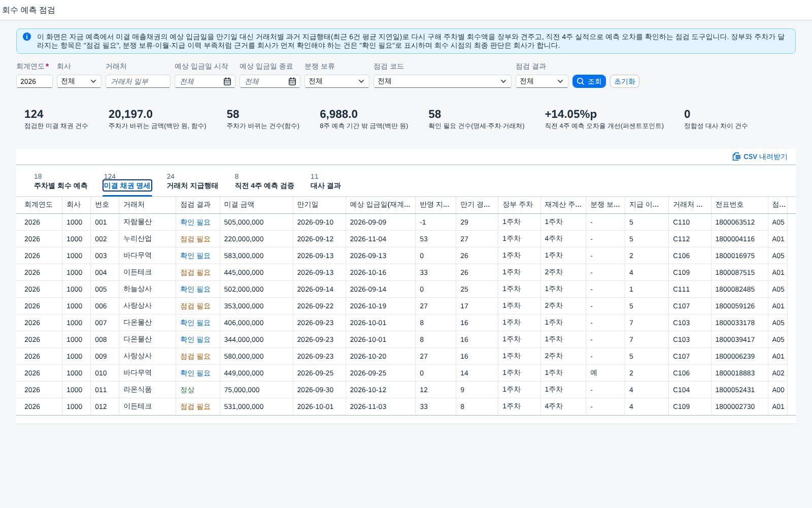Open 확인 필요 link for row 001
The image size is (812, 508).
point(195,222)
